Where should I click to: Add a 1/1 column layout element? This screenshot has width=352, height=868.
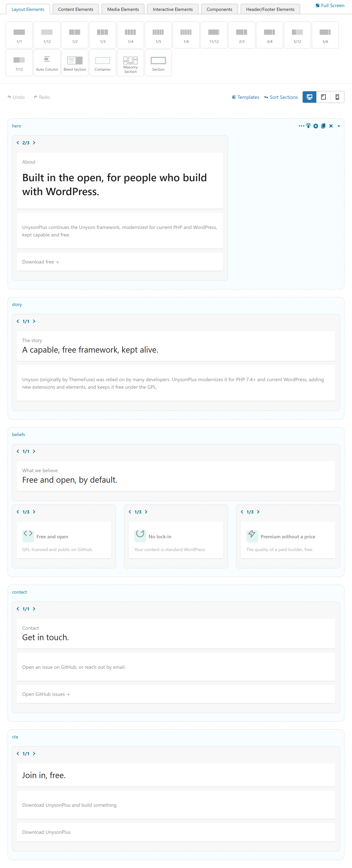pyautogui.click(x=19, y=35)
